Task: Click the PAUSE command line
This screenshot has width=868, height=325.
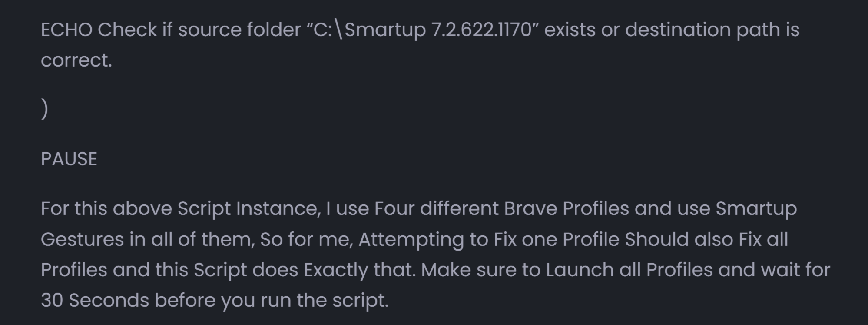Action: point(69,159)
